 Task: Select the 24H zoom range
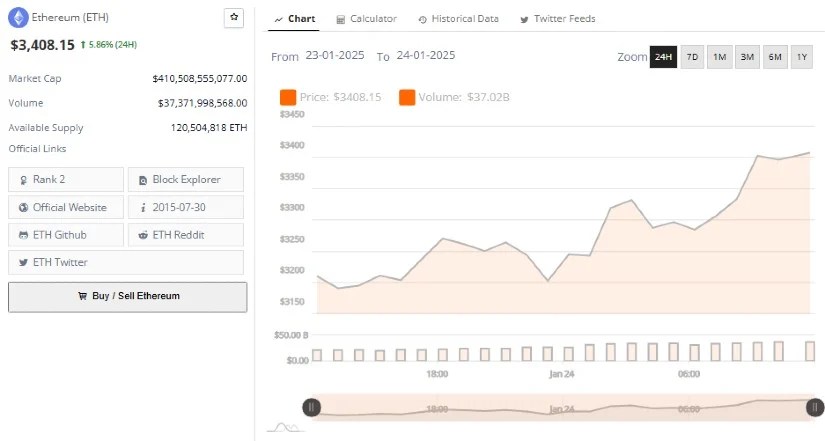pyautogui.click(x=662, y=57)
